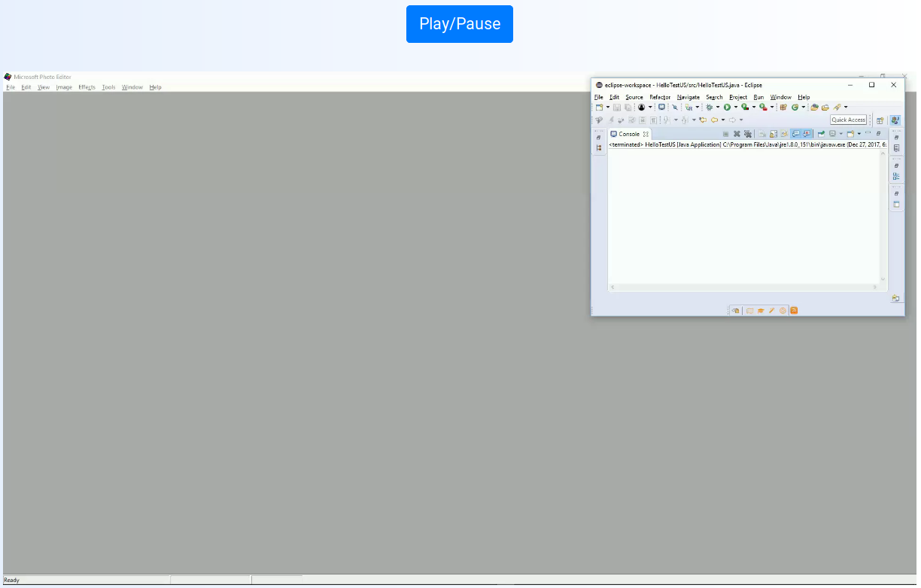Click the orange RSS feed icon

point(794,311)
